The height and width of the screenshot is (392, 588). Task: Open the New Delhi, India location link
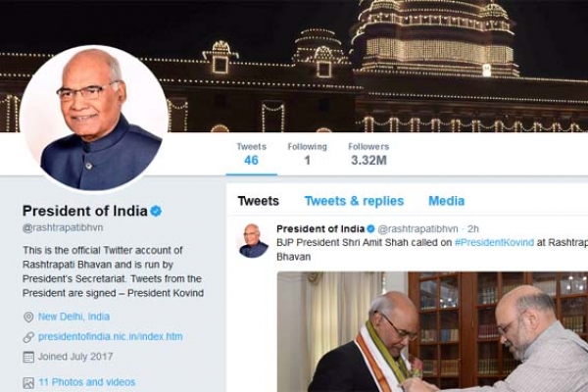coord(73,317)
